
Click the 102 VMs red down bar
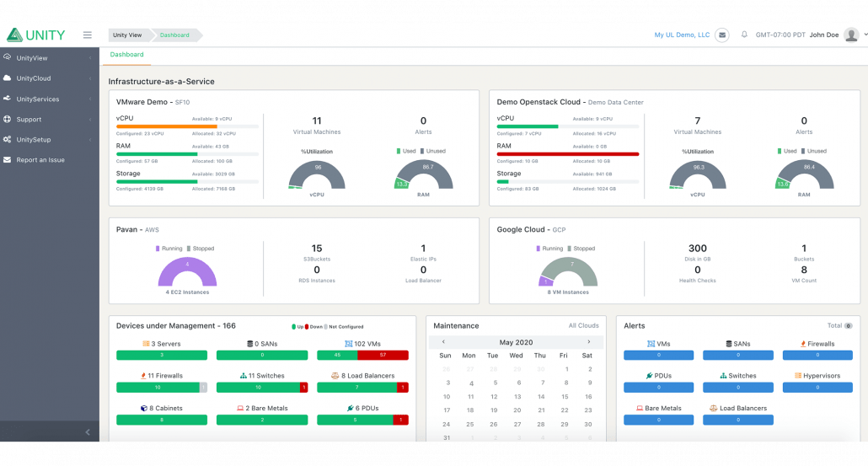(x=383, y=356)
